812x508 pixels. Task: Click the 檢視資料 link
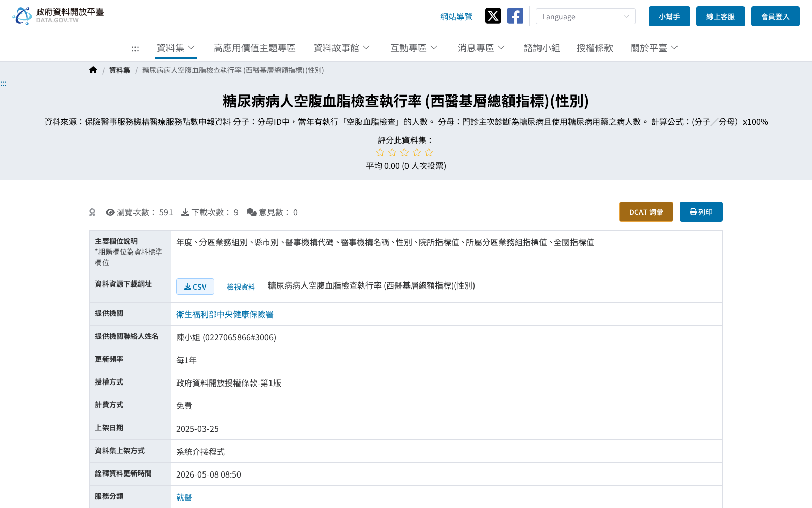coord(241,287)
